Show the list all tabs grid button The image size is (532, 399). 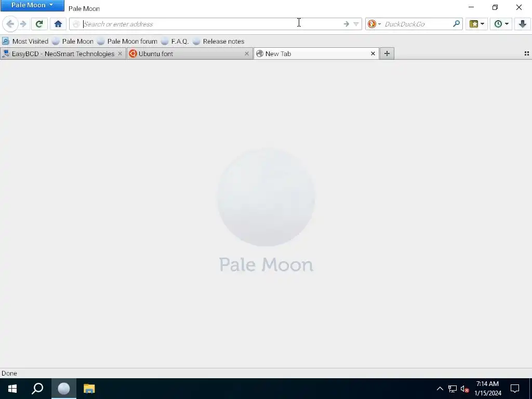pos(527,54)
